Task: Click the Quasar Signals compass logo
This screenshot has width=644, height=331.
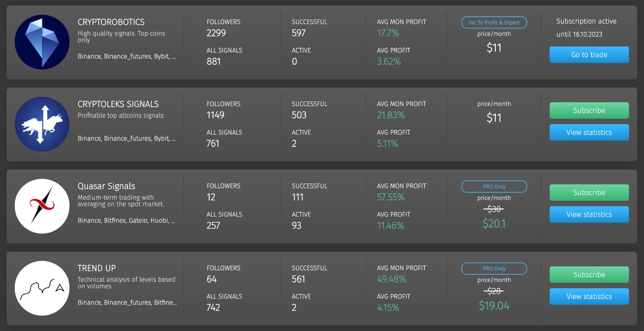Action: [x=42, y=206]
